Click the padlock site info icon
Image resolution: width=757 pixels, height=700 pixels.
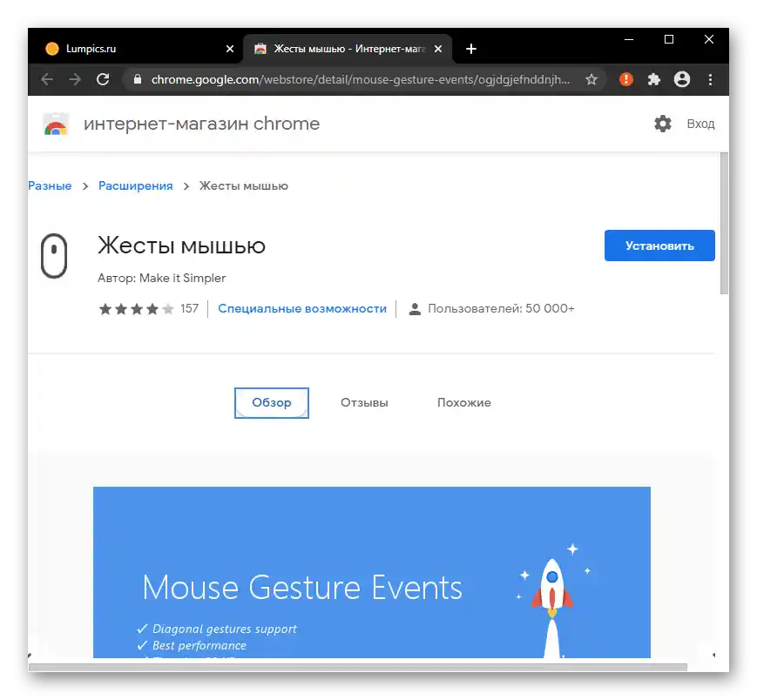(x=137, y=79)
